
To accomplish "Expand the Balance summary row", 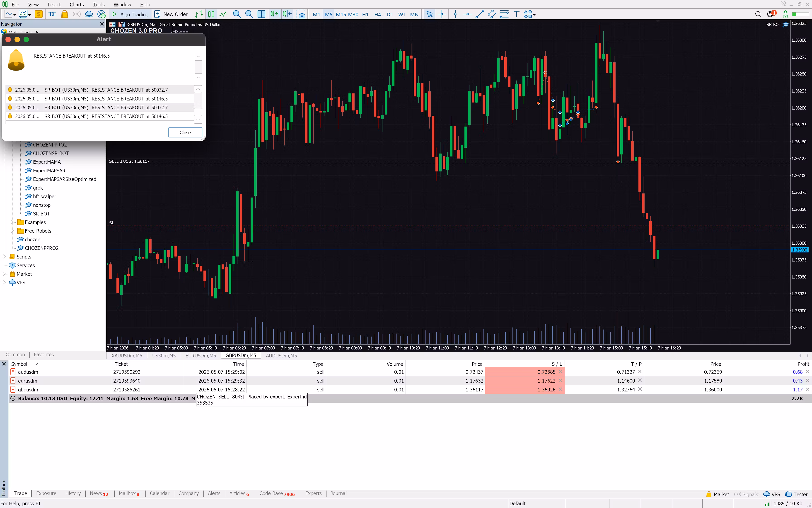I will click(13, 398).
